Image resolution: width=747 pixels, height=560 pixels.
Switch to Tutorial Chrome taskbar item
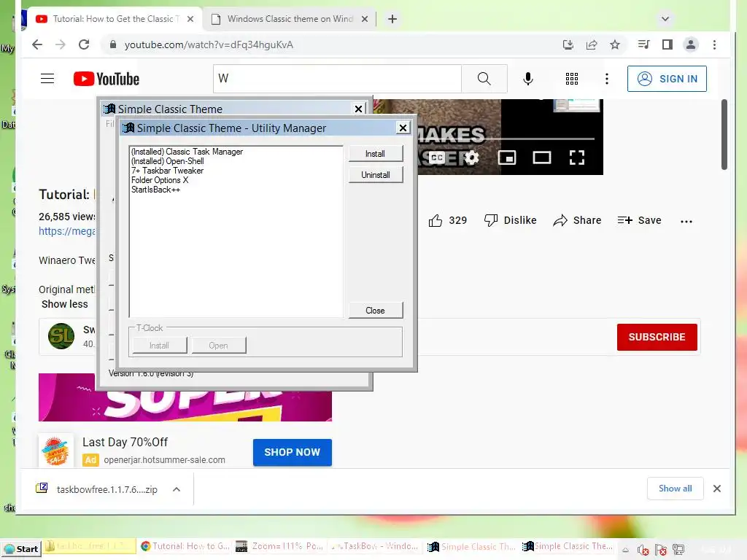[x=185, y=546]
